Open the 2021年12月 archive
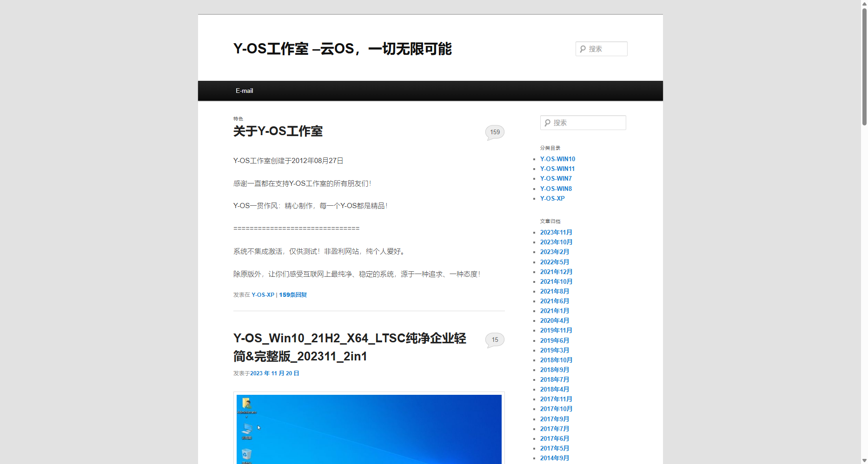Viewport: 868px width, 464px height. 556,272
